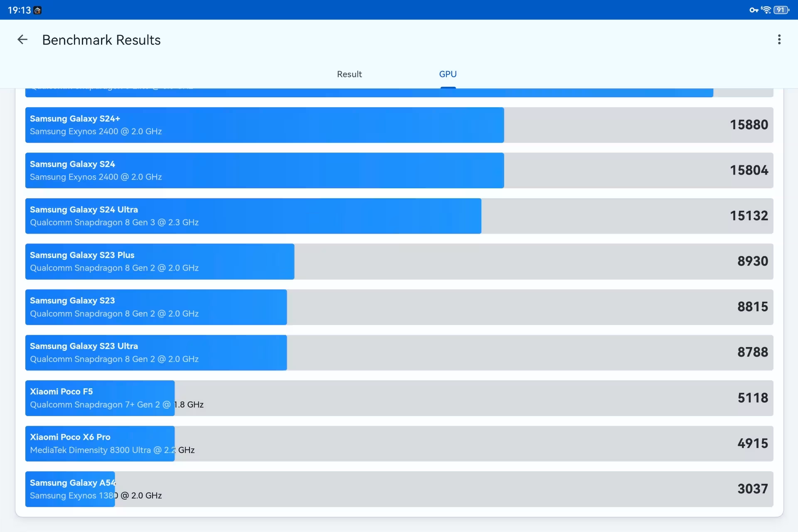
Task: Click the score 4915
Action: pyautogui.click(x=753, y=443)
